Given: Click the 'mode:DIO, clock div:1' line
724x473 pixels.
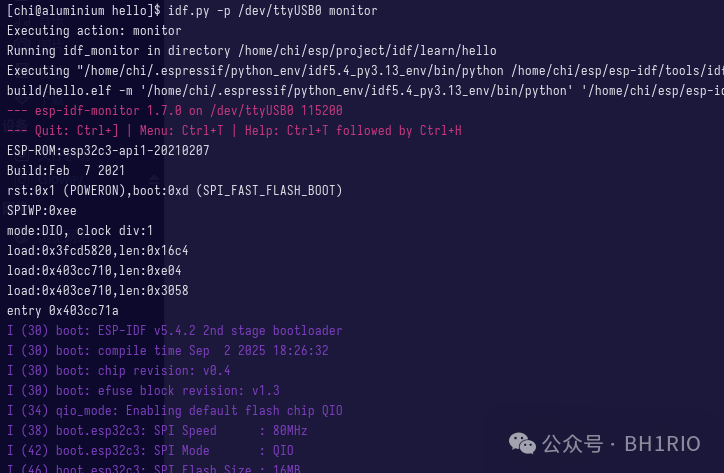Looking at the screenshot, I should click(x=80, y=231).
